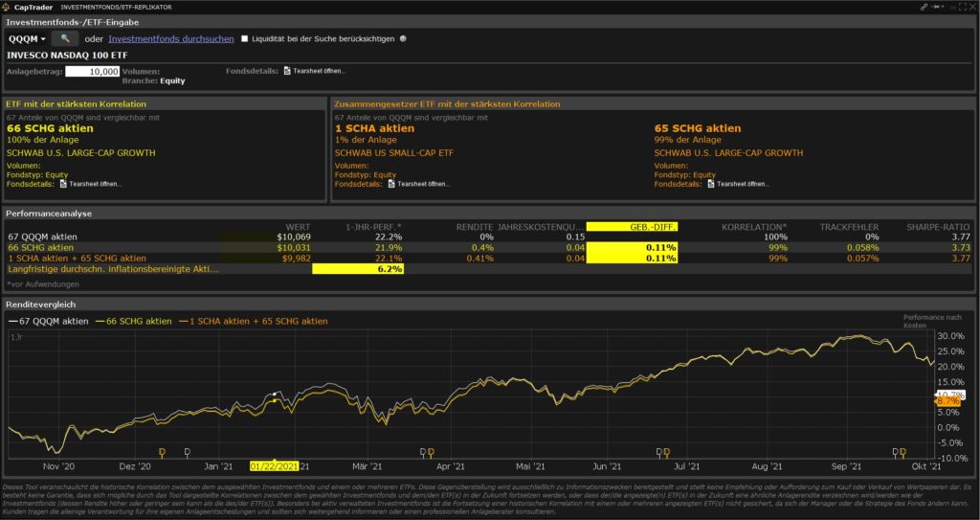Click the white dividend marker before Jan '21
The height and width of the screenshot is (520, 980).
[187, 452]
